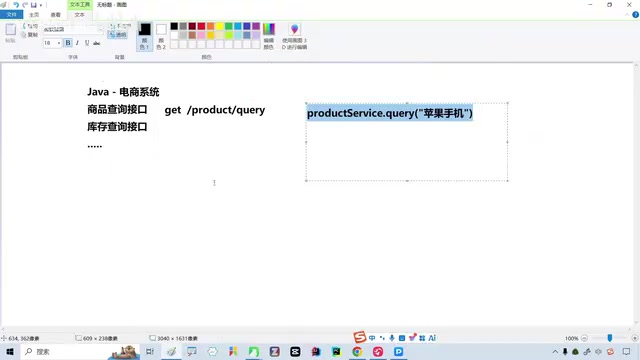Screen dimensions: 640x360
Task: Open the red swirl app taskbar icon
Action: tap(378, 351)
